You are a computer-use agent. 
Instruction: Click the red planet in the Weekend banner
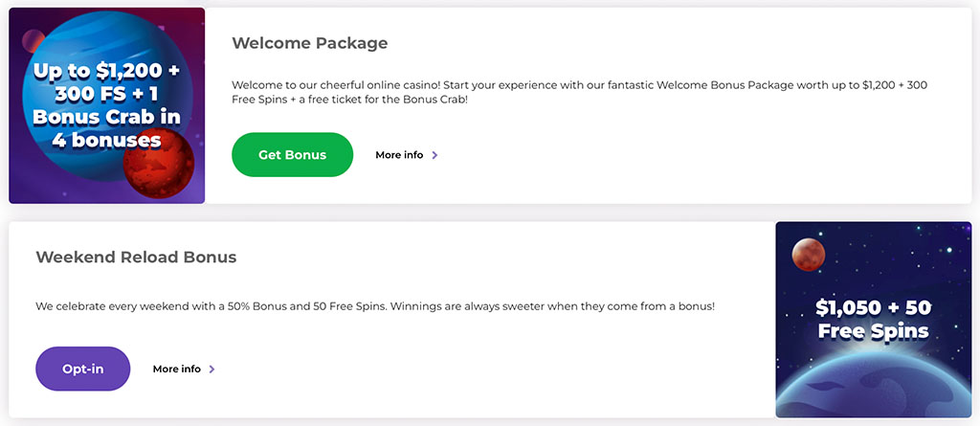809,254
